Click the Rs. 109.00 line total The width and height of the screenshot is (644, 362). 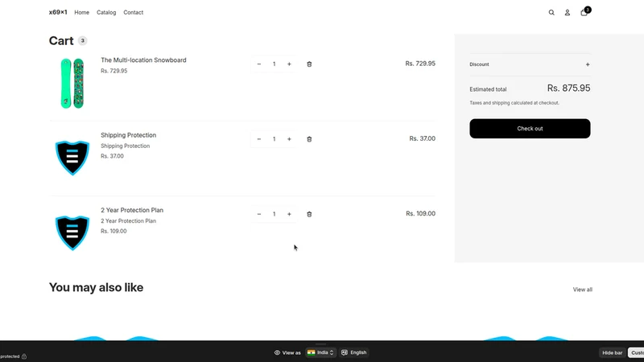[x=420, y=213]
